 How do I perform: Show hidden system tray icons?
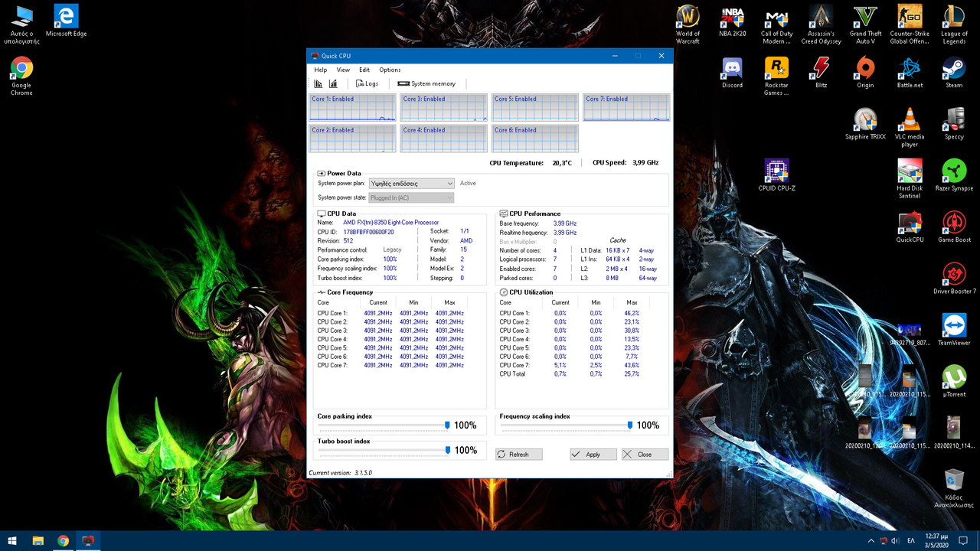[871, 541]
